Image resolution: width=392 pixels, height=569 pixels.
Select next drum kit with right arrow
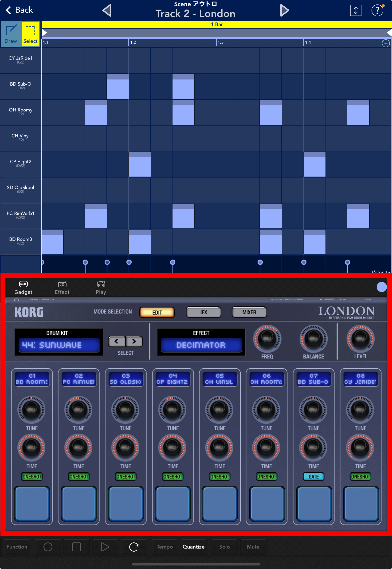click(134, 341)
